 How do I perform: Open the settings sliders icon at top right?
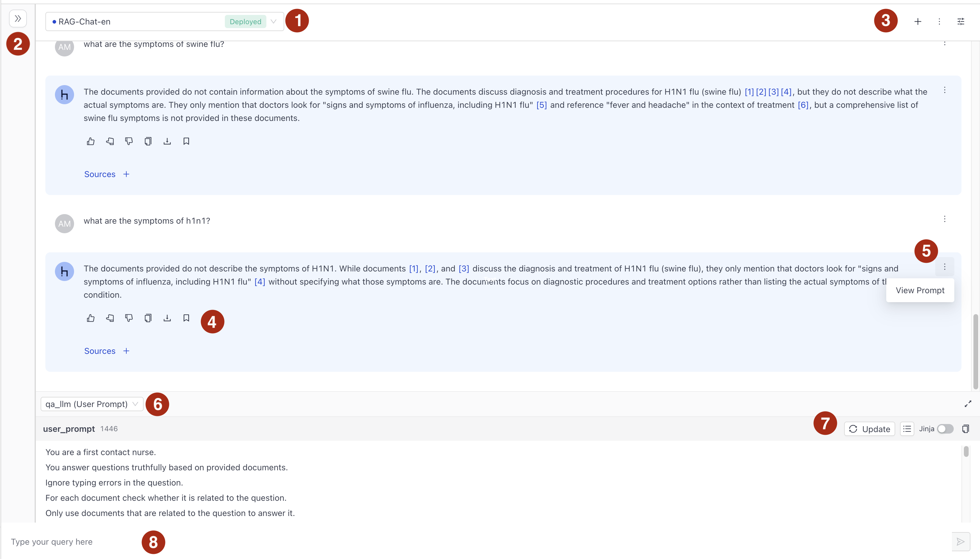point(961,21)
